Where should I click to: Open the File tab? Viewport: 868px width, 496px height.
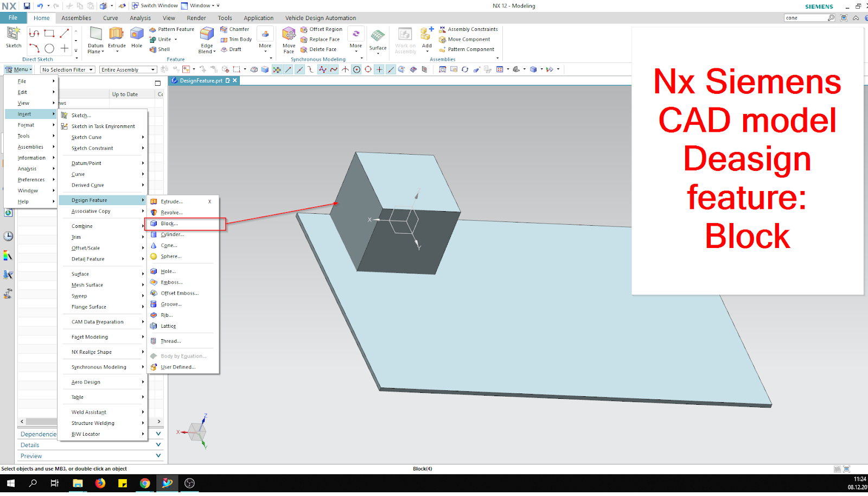[13, 18]
